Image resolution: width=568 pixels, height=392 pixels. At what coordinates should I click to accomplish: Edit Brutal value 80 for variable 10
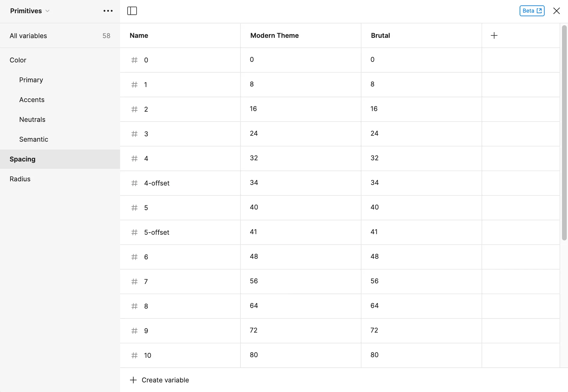pyautogui.click(x=421, y=355)
